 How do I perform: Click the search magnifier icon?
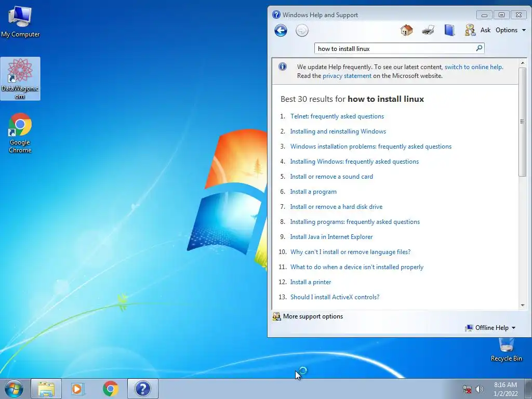coord(479,48)
